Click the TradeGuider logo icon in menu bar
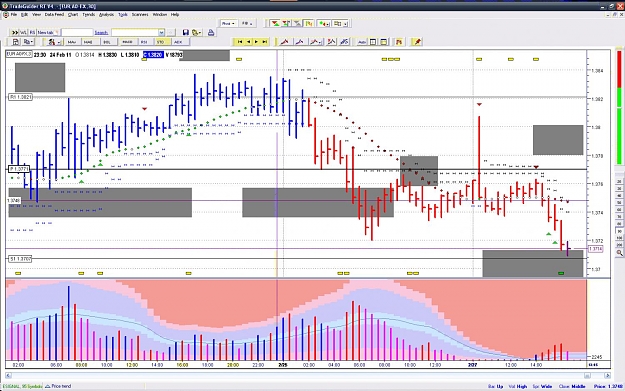 point(6,14)
